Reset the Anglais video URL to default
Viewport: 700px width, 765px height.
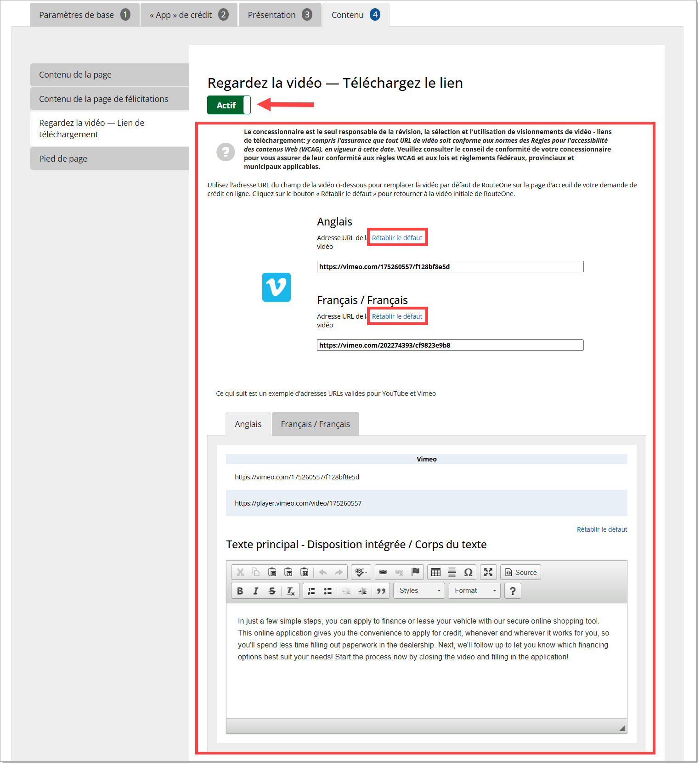397,238
